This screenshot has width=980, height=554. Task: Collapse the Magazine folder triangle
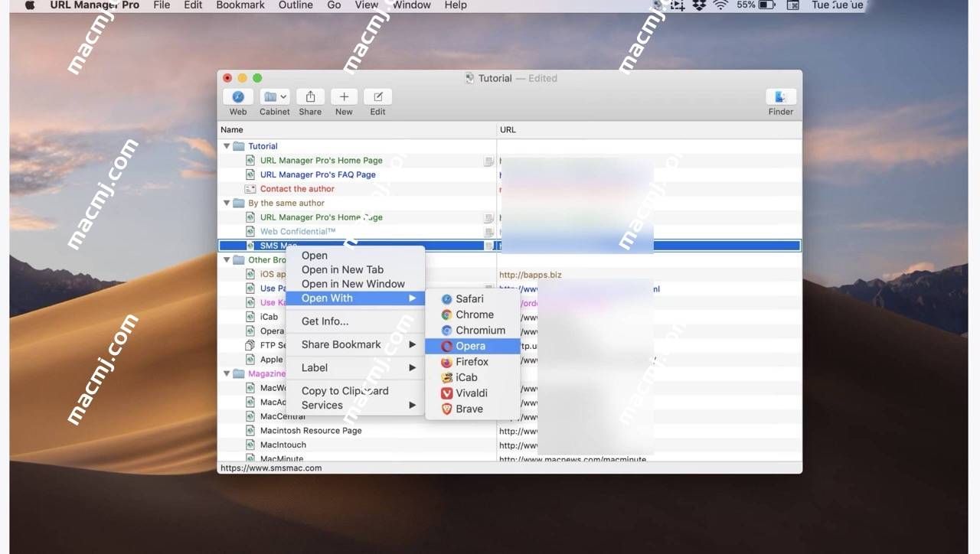tap(227, 373)
